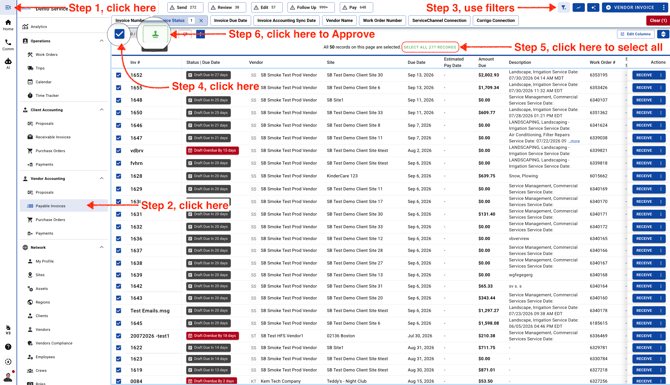Uncheck the checkbox for invoice 1652
The width and height of the screenshot is (670, 385).
118,75
